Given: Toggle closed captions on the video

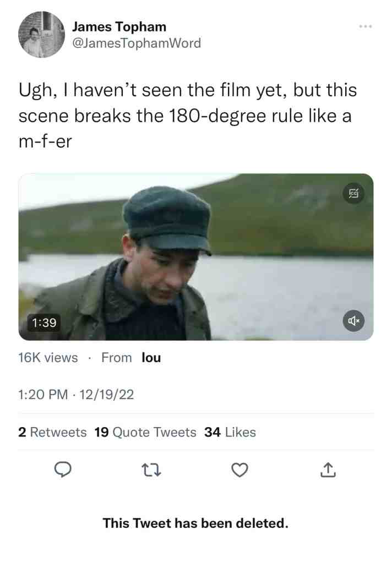Looking at the screenshot, I should point(353,194).
